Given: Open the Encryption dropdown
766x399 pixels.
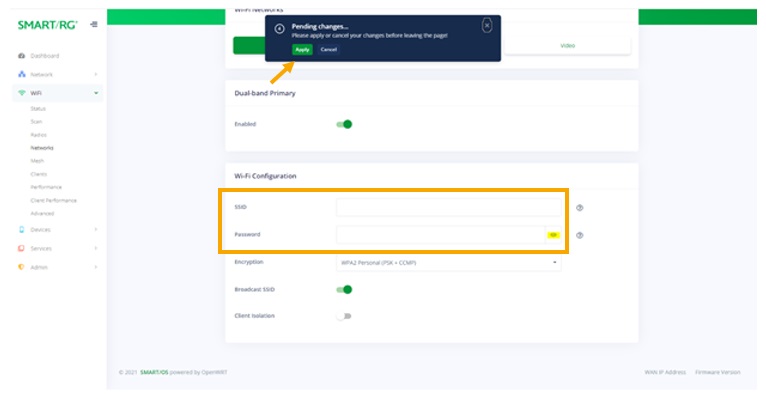Looking at the screenshot, I should (x=448, y=263).
